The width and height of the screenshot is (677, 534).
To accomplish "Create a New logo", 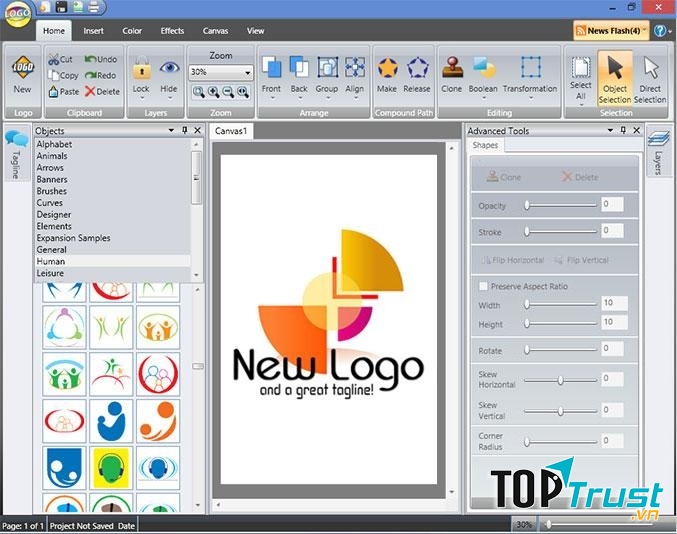I will (x=23, y=75).
